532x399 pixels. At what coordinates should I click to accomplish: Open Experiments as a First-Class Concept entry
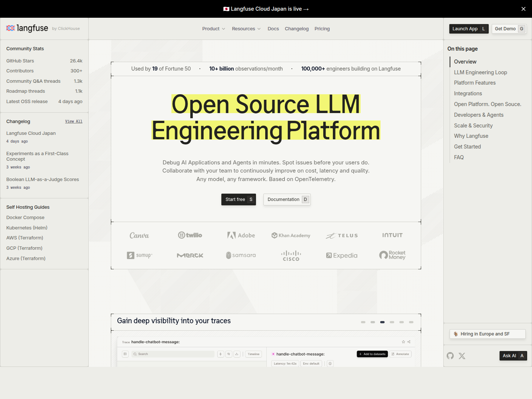(x=37, y=156)
